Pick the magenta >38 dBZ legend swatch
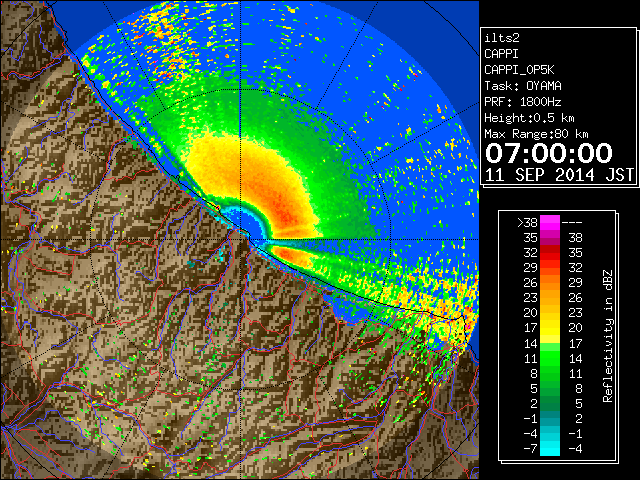This screenshot has width=640, height=480. (550, 222)
